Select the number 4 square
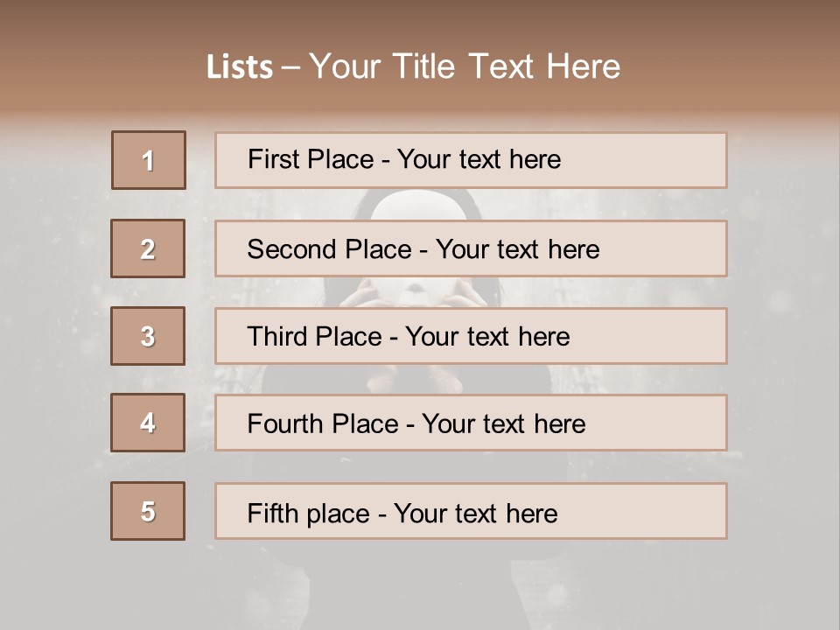The width and height of the screenshot is (840, 630). tap(148, 423)
